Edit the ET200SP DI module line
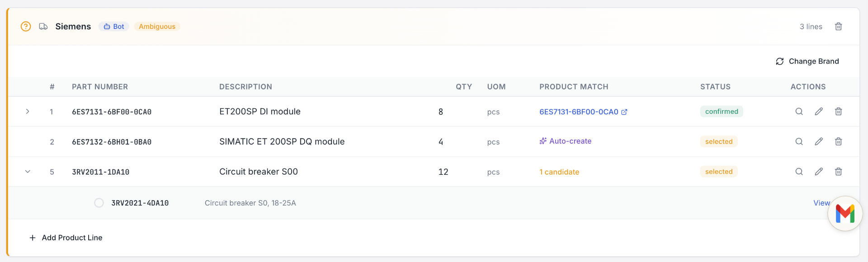 pos(819,112)
